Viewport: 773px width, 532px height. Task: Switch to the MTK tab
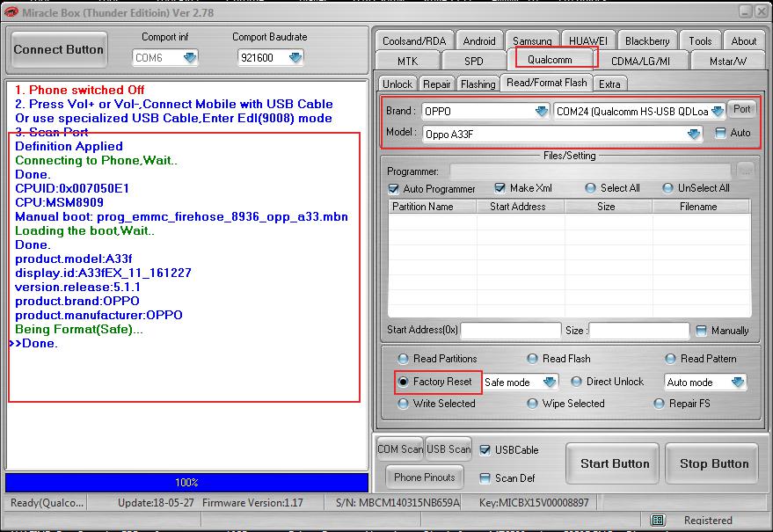pyautogui.click(x=407, y=61)
